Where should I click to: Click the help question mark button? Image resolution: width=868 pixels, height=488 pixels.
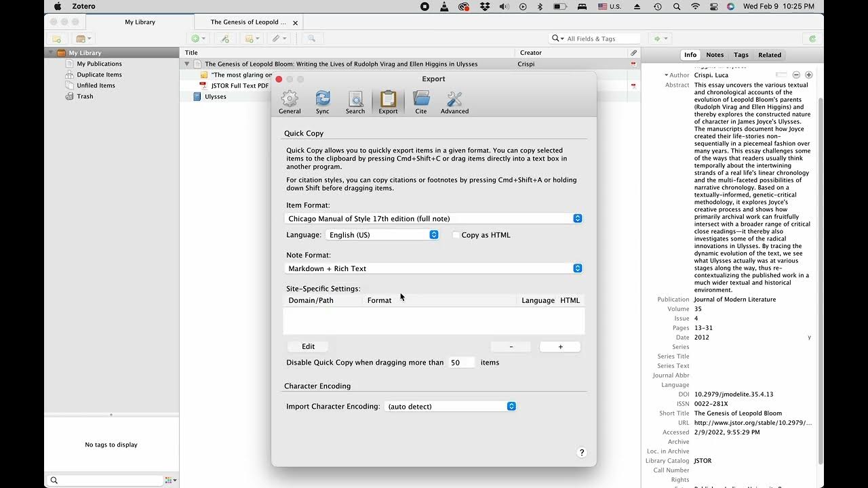tap(581, 452)
